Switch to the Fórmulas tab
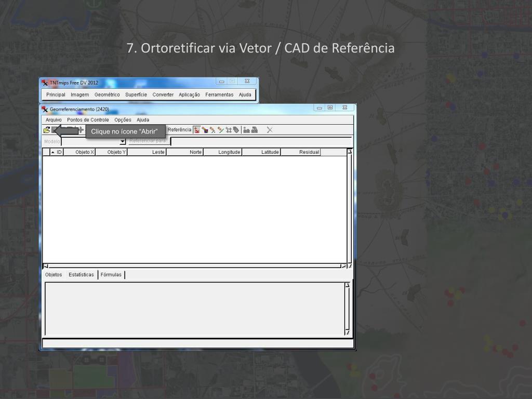Image resolution: width=532 pixels, height=399 pixels. [111, 275]
